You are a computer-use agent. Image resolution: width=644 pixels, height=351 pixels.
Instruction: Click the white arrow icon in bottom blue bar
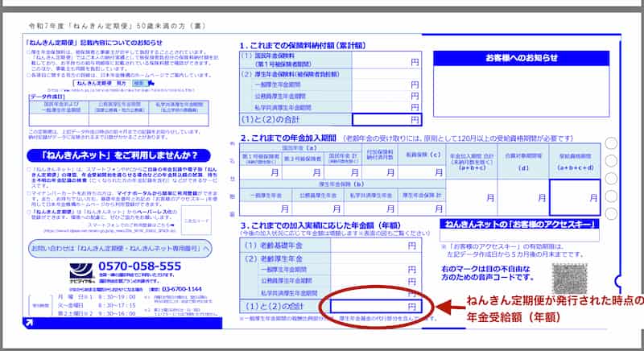[x=29, y=323]
